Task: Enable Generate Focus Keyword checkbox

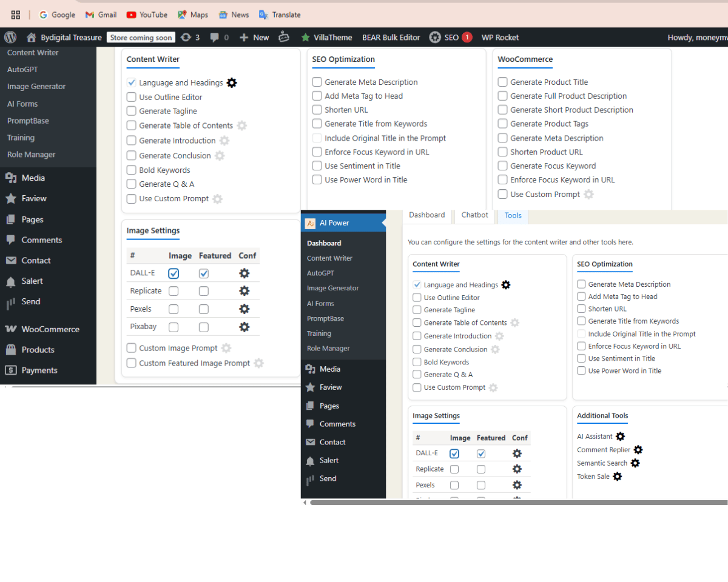Action: pos(502,166)
